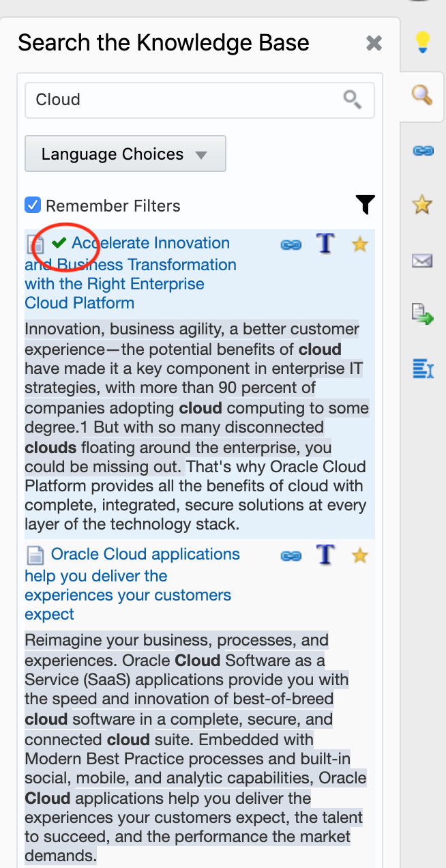Click the link icon on the Oracle Cloud applications result
The width and height of the screenshot is (446, 868).
click(291, 555)
